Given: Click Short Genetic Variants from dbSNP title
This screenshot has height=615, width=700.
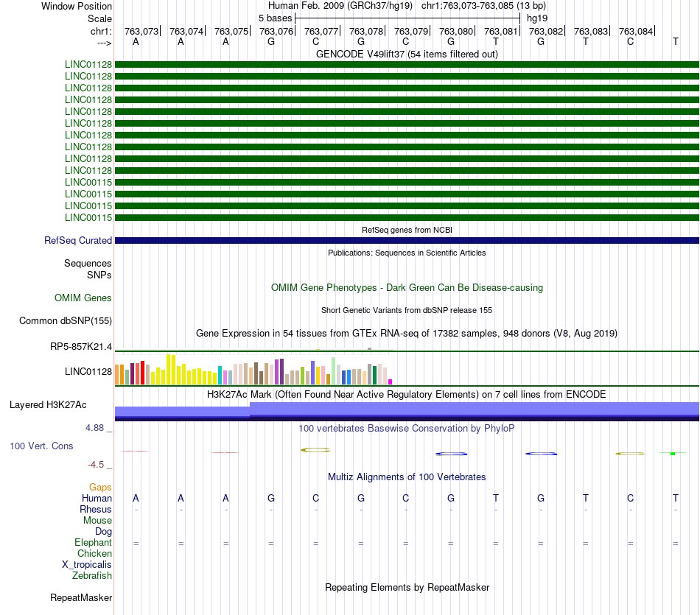Looking at the screenshot, I should click(407, 310).
